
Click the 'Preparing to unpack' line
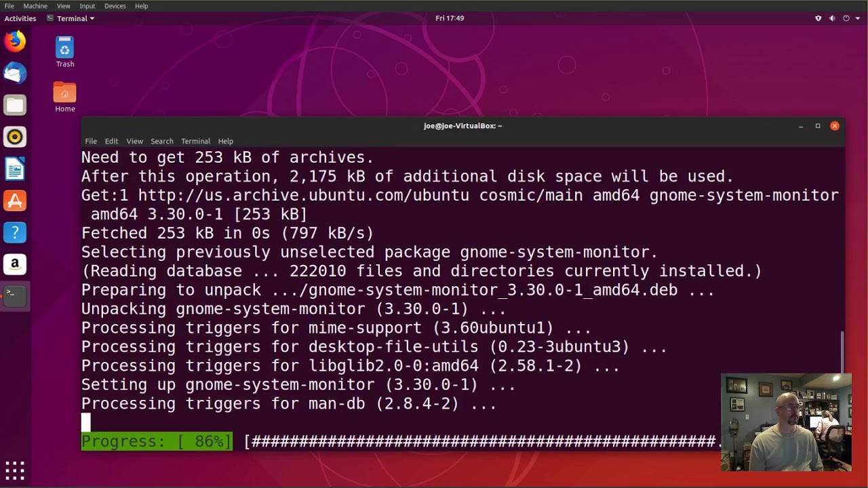click(398, 290)
